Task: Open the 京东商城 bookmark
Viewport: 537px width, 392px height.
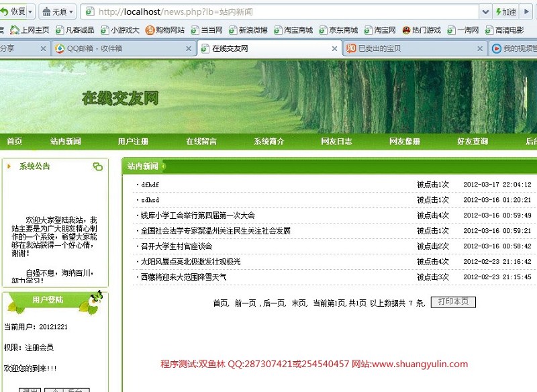Action: pyautogui.click(x=338, y=30)
